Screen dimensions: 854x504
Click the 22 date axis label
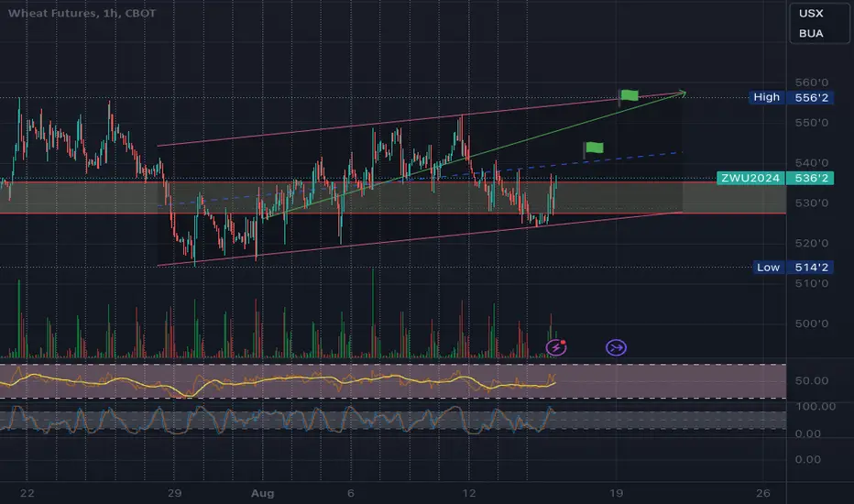(27, 493)
